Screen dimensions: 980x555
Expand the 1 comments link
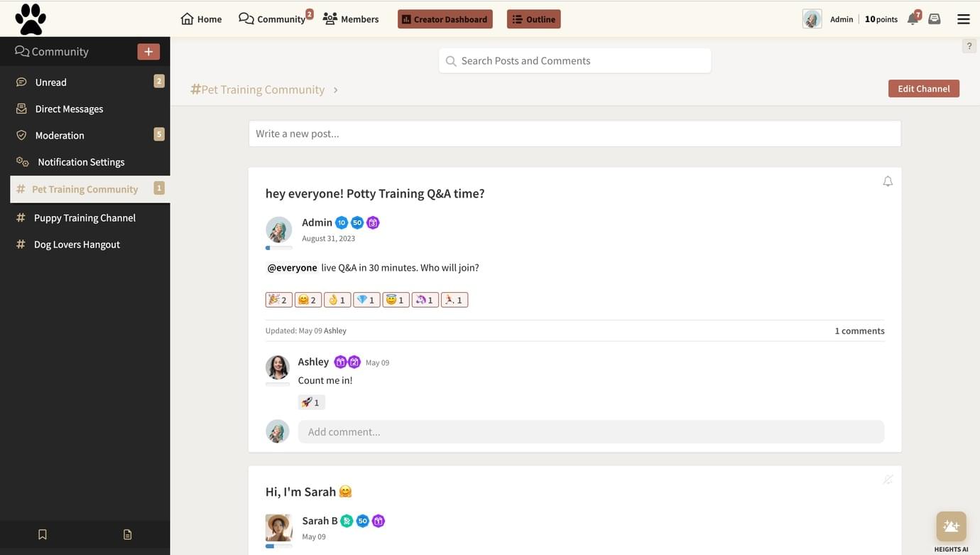tap(859, 330)
